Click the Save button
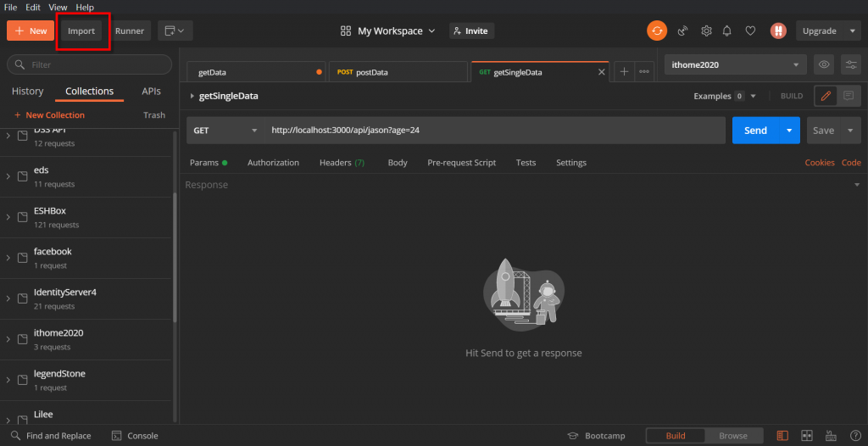 823,131
